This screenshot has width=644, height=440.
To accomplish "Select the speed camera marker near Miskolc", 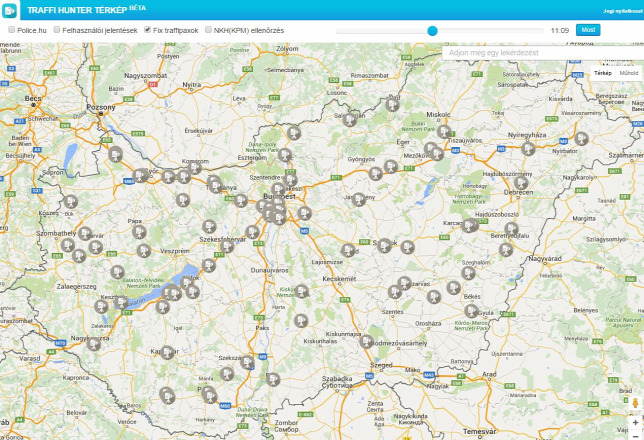I will tap(444, 132).
